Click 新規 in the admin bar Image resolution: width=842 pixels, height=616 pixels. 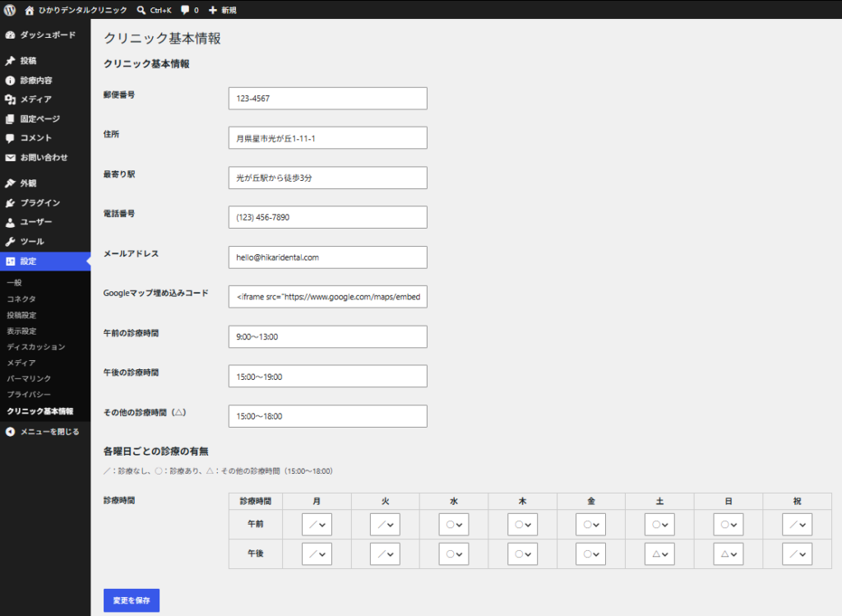[x=229, y=10]
